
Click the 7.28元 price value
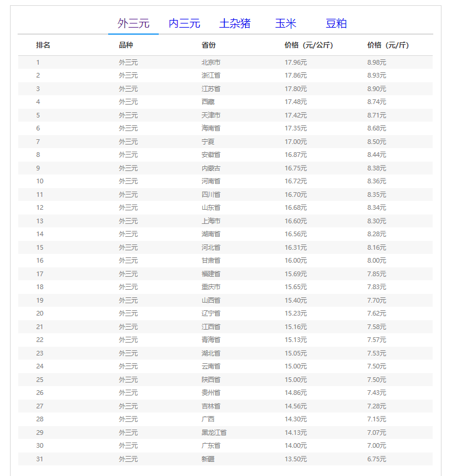click(x=377, y=406)
